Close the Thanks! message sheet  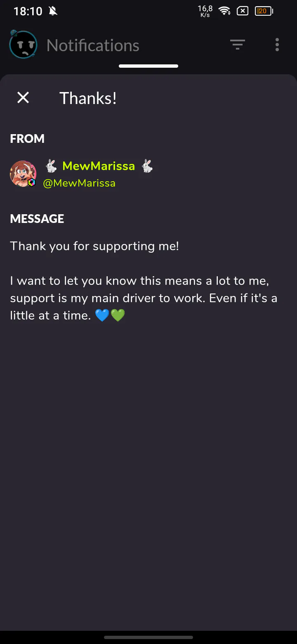click(x=23, y=98)
